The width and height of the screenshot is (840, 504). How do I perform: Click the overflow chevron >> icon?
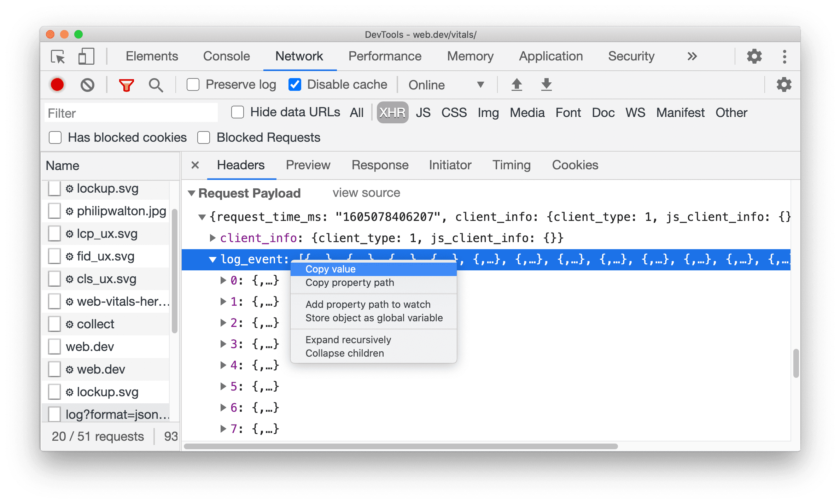693,55
